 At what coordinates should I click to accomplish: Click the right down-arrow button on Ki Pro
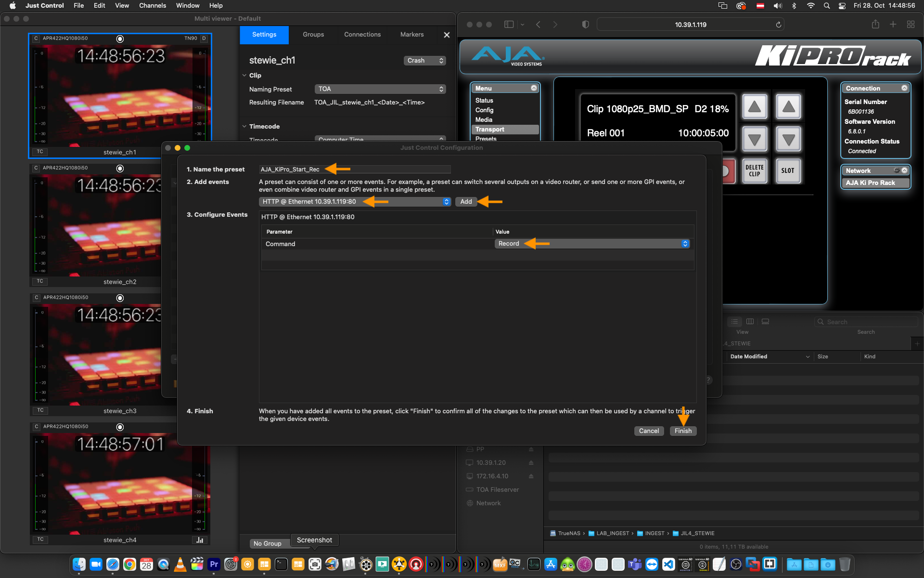pos(788,140)
